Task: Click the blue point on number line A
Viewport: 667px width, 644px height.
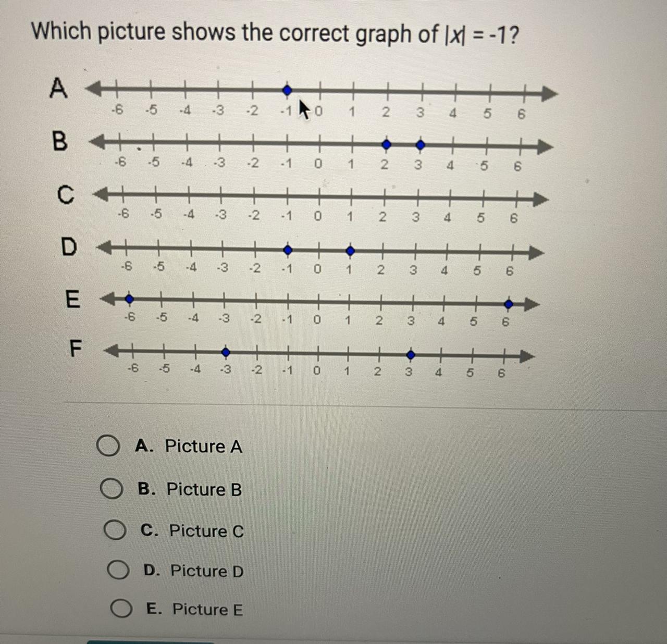Action: point(287,90)
